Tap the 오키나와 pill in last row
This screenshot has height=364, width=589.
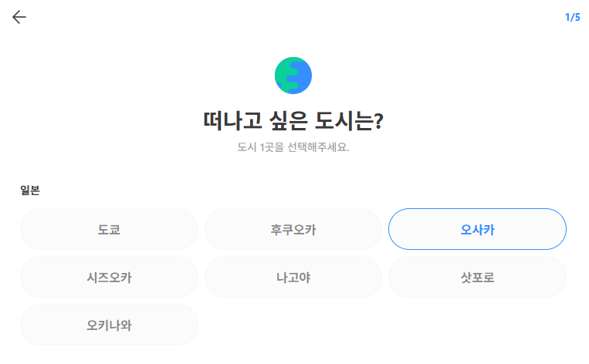109,325
